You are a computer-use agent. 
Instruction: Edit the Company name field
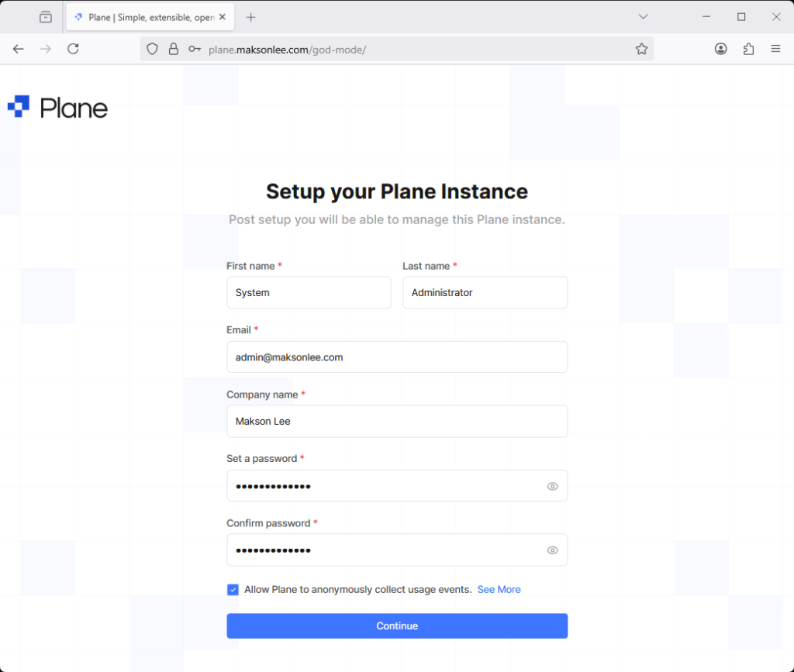coord(397,421)
